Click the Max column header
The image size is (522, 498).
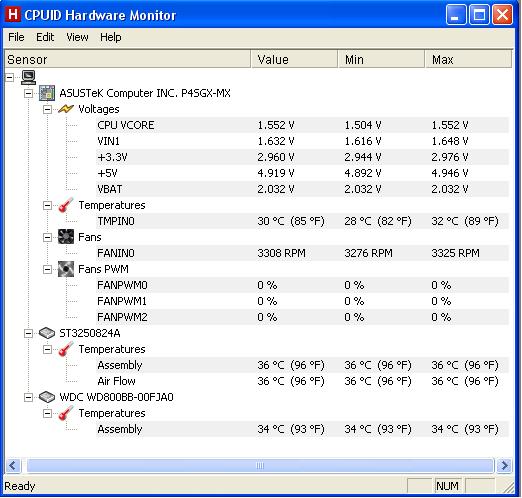[x=468, y=59]
